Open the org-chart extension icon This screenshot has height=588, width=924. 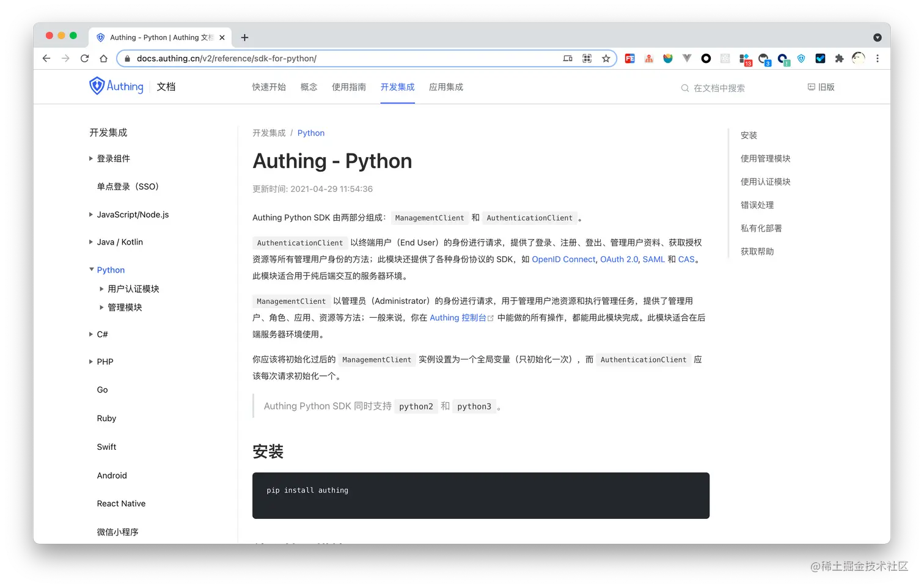[649, 59]
